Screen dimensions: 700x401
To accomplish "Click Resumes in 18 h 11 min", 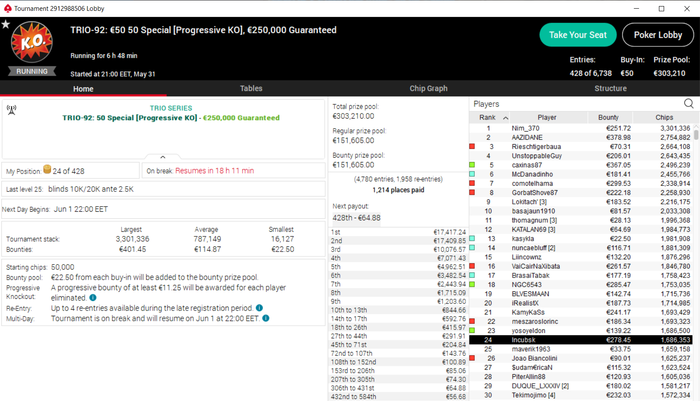I will pyautogui.click(x=214, y=171).
